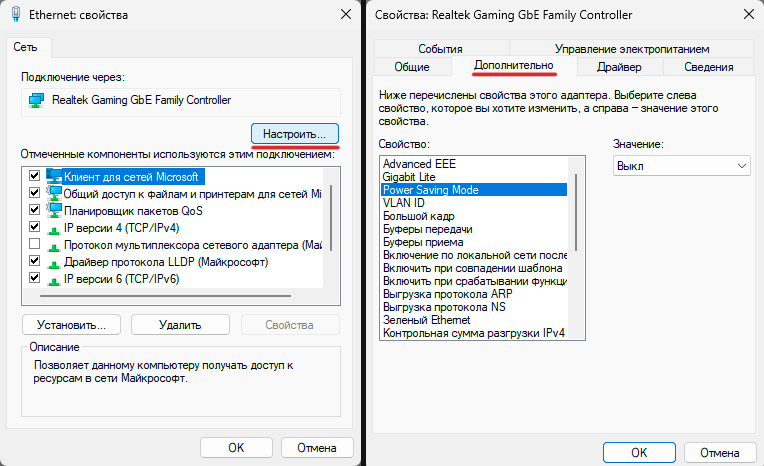This screenshot has width=764, height=466.
Task: Select Драйвер протокола LLDP row
Action: [166, 262]
